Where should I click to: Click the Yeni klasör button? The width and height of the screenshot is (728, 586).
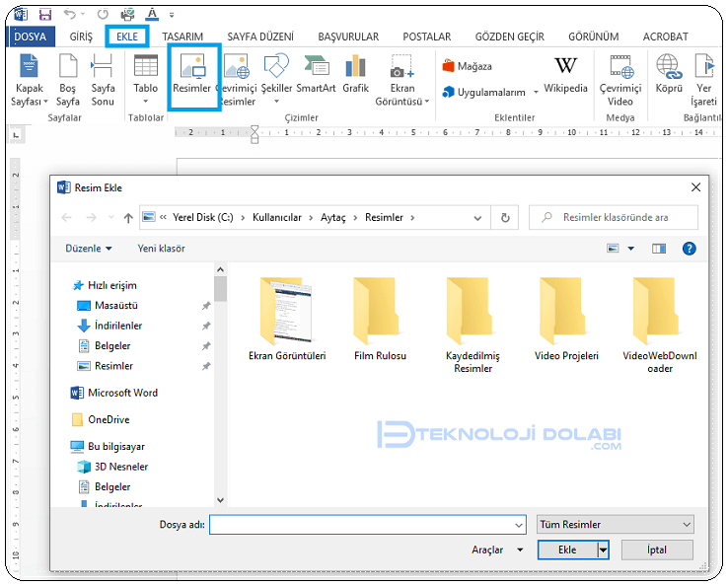point(162,249)
